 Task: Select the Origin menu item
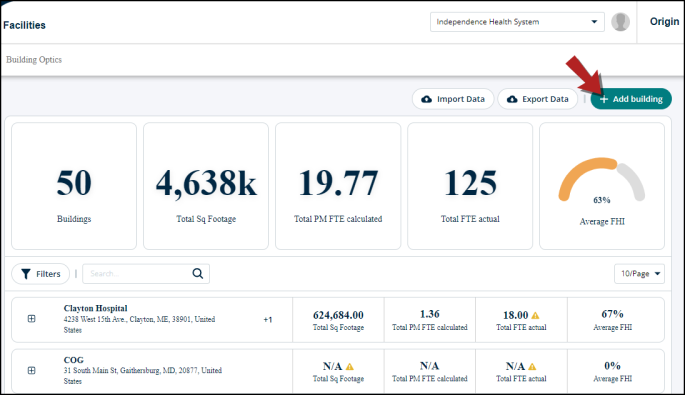(x=664, y=21)
